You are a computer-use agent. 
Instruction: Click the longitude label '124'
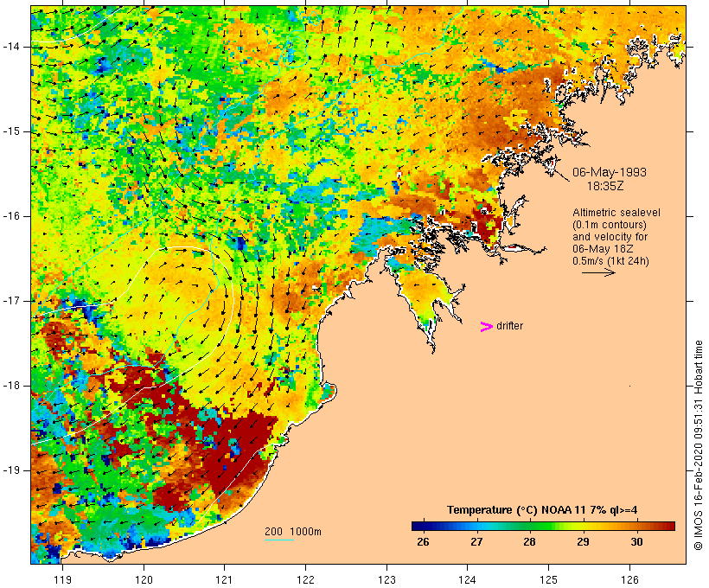tap(467, 579)
